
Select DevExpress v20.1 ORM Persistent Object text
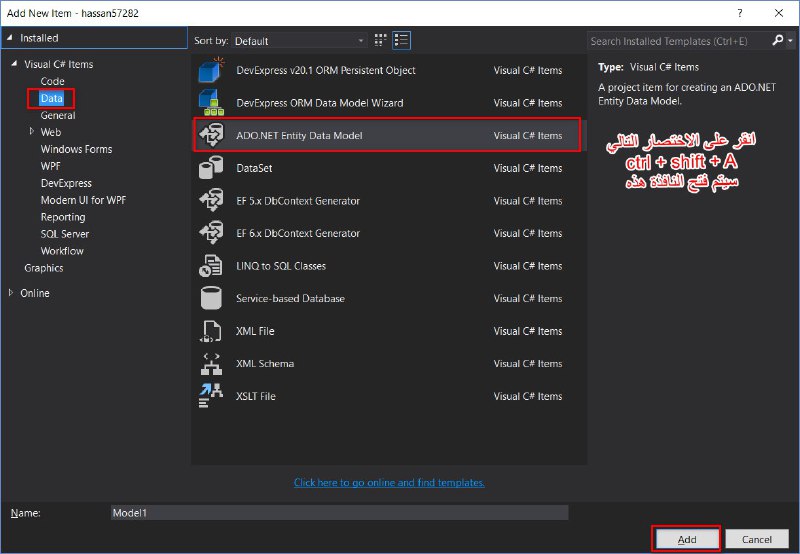pos(326,70)
